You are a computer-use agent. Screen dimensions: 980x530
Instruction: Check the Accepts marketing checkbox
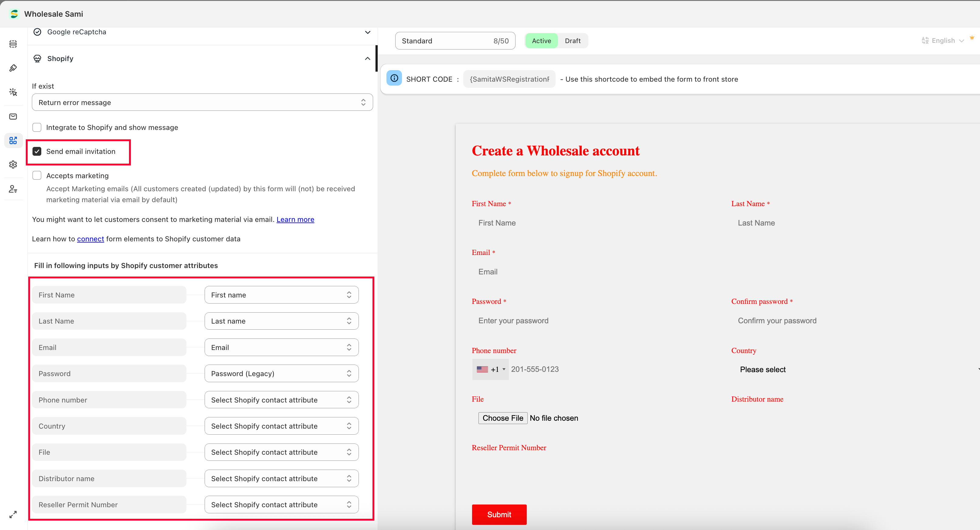point(37,175)
